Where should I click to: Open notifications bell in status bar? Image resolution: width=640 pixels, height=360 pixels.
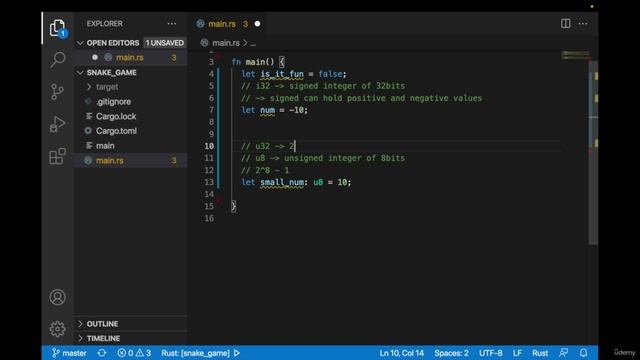584,353
